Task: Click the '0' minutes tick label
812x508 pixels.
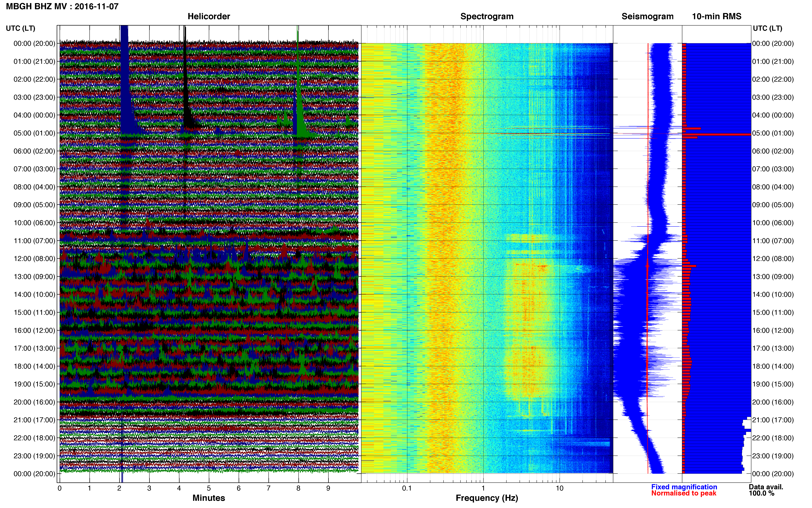Action: click(59, 488)
